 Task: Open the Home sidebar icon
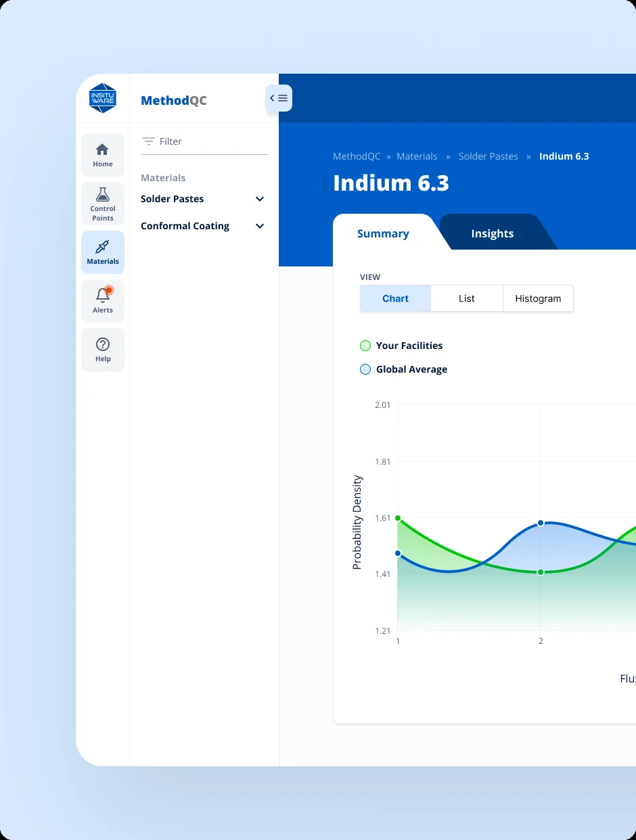click(103, 155)
